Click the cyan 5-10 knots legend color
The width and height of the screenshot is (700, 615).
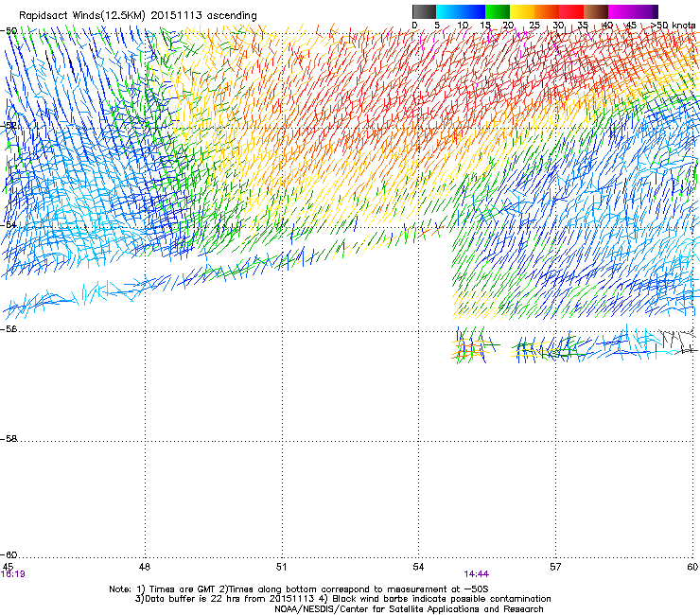pos(448,11)
